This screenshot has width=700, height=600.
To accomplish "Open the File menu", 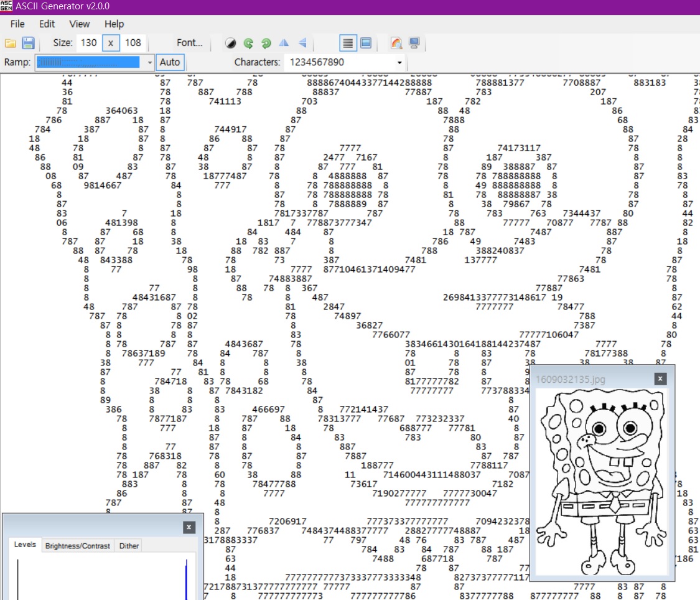I will click(17, 24).
